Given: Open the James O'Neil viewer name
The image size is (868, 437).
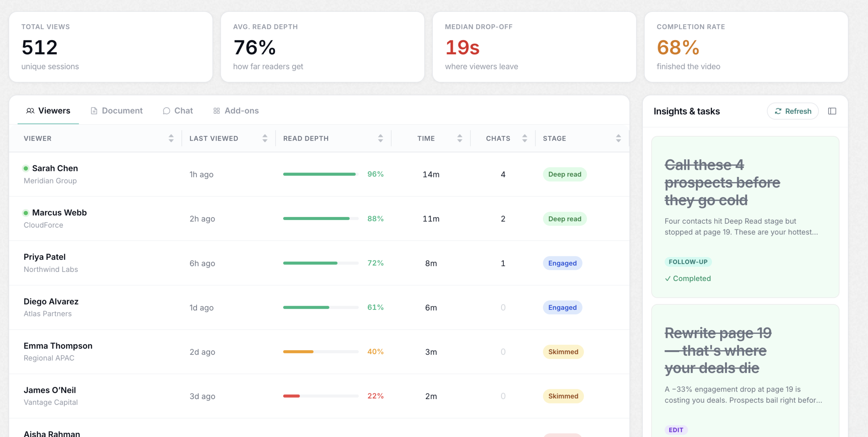Looking at the screenshot, I should [x=50, y=390].
